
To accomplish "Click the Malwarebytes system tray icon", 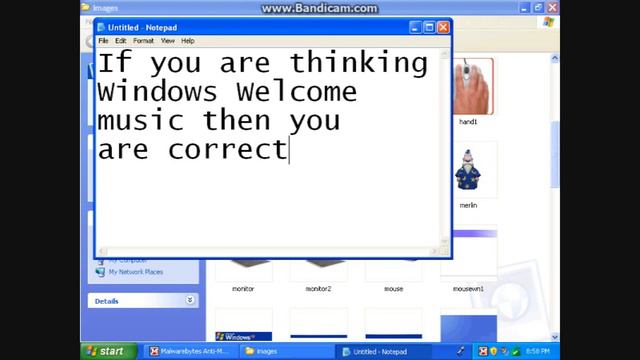I will tap(483, 351).
